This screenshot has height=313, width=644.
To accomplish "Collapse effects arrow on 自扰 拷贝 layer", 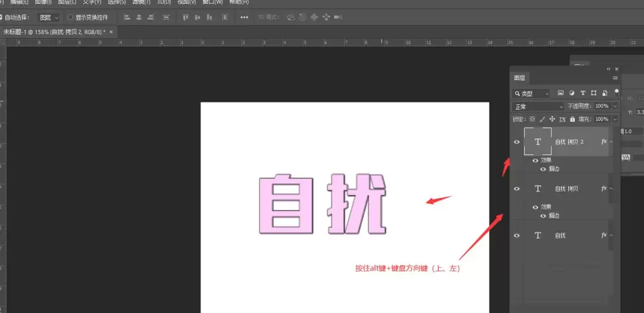I will 611,188.
